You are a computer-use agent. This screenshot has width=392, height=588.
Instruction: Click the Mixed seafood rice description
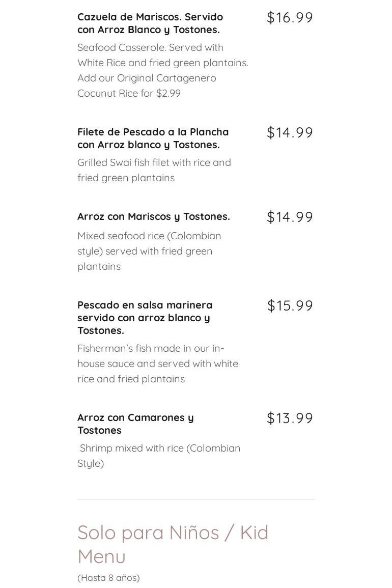[x=149, y=251]
